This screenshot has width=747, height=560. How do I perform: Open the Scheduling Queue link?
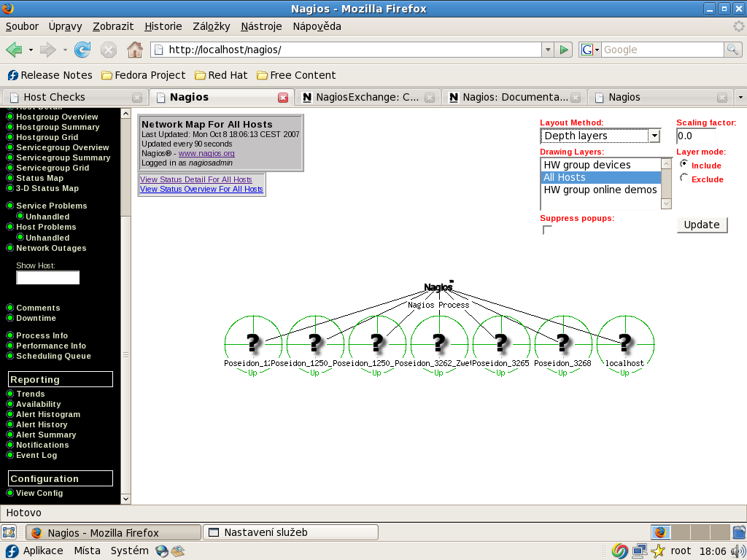(53, 356)
